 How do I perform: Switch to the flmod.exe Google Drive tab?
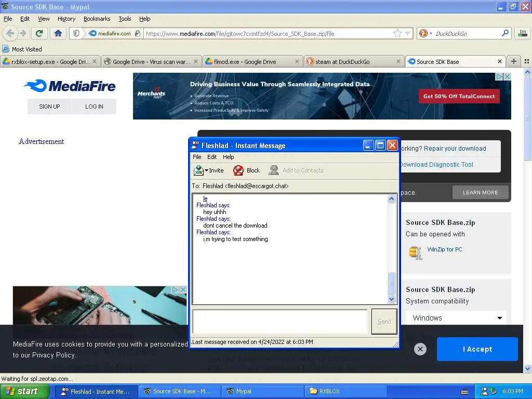pyautogui.click(x=252, y=61)
